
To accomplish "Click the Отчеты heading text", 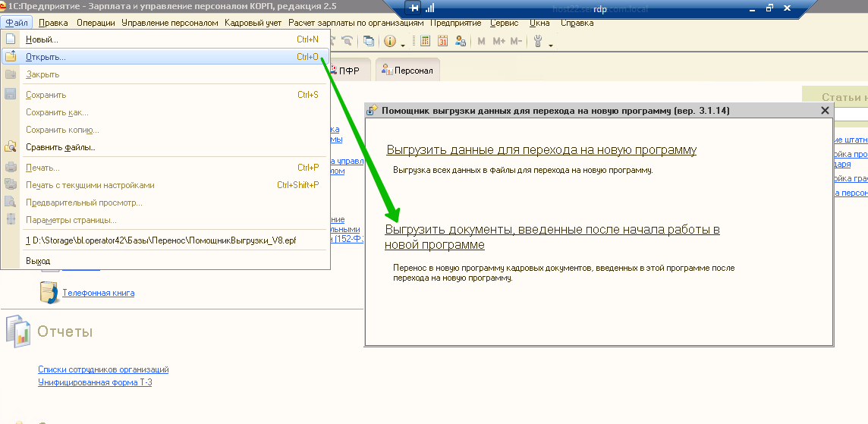I will click(x=64, y=331).
